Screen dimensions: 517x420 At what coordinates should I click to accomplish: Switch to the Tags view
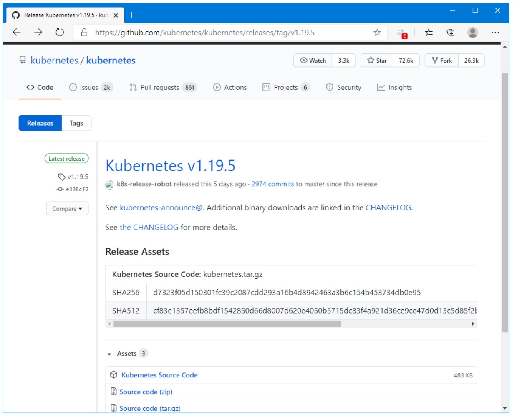pos(76,123)
